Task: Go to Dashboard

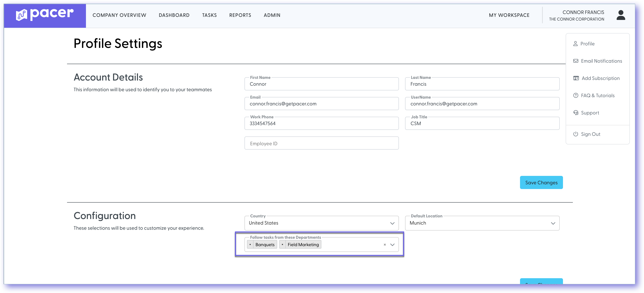Action: pyautogui.click(x=174, y=15)
